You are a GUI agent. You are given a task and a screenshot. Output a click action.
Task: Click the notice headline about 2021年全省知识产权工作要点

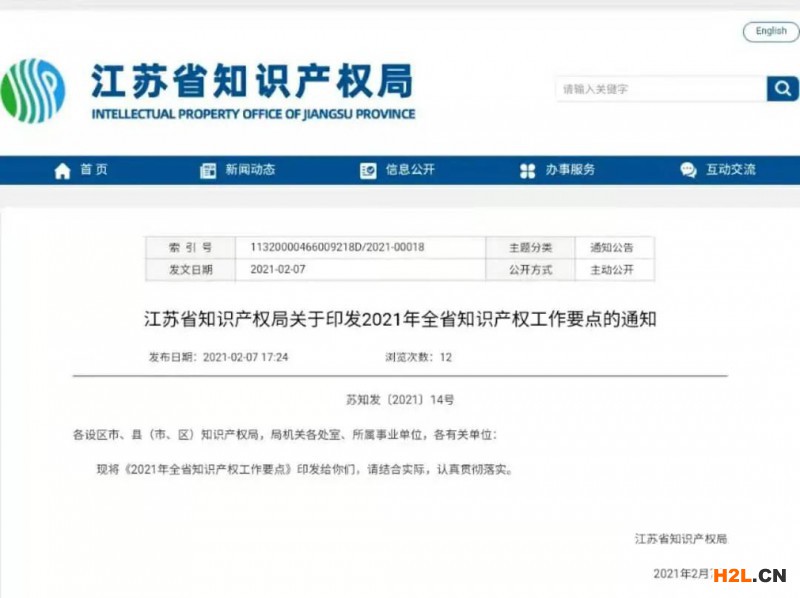pyautogui.click(x=400, y=320)
